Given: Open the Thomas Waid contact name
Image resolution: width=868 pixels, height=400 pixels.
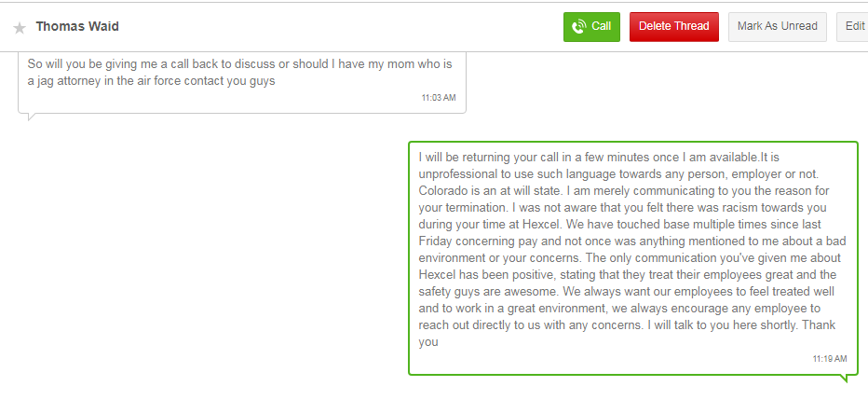Looking at the screenshot, I should [x=77, y=27].
